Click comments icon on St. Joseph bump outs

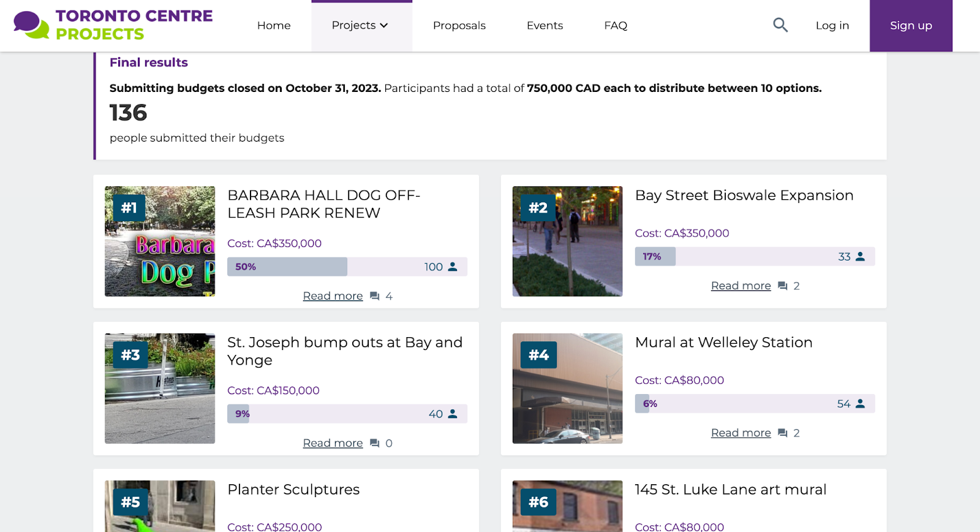[375, 443]
